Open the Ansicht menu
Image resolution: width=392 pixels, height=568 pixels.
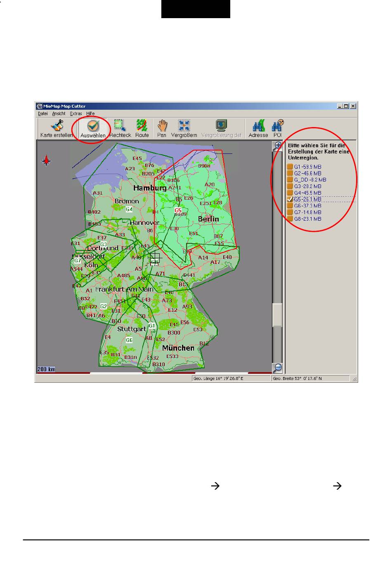59,113
